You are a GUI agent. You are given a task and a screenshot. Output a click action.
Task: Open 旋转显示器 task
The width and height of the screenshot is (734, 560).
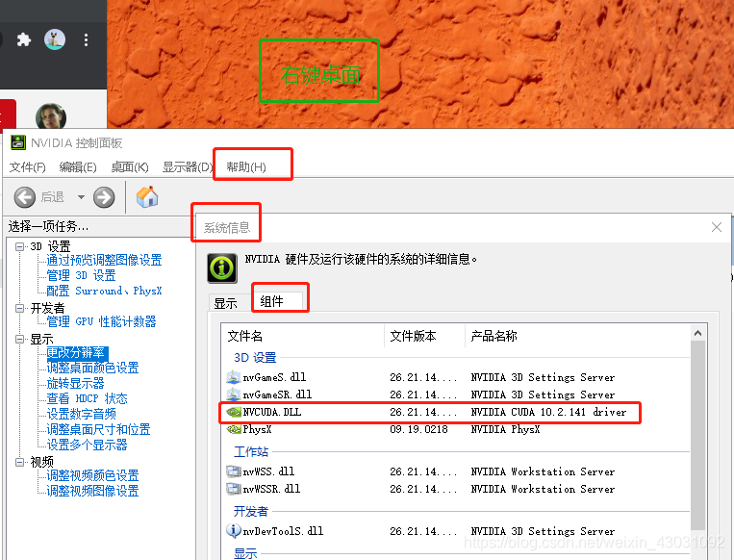tap(75, 384)
